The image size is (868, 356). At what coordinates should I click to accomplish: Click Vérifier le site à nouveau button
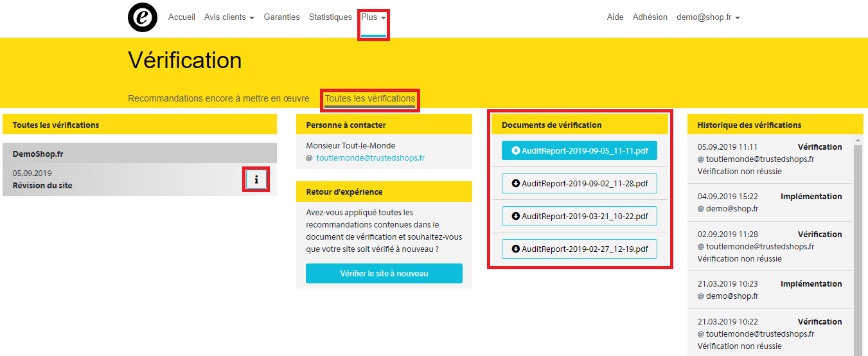pyautogui.click(x=384, y=273)
